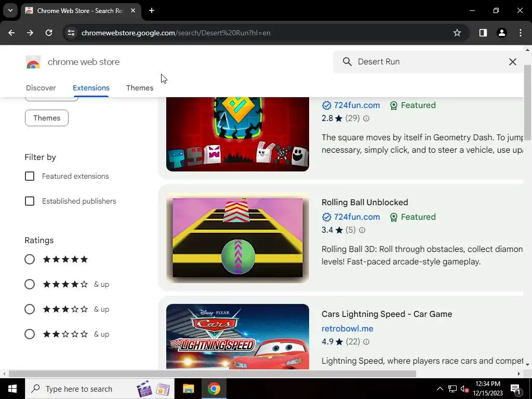Click the vertical scrollbar down arrow
Image resolution: width=532 pixels, height=399 pixels.
pyautogui.click(x=528, y=364)
